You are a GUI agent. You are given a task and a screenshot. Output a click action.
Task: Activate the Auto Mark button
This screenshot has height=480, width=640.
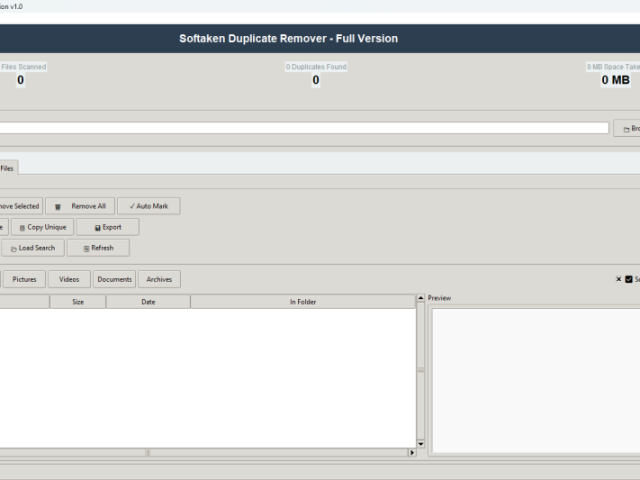click(149, 206)
